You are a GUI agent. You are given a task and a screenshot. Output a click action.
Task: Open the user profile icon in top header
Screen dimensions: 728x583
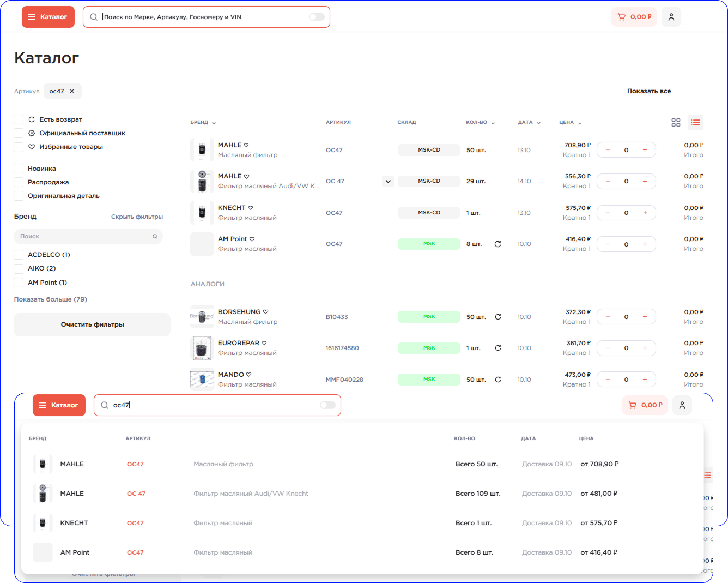[671, 17]
